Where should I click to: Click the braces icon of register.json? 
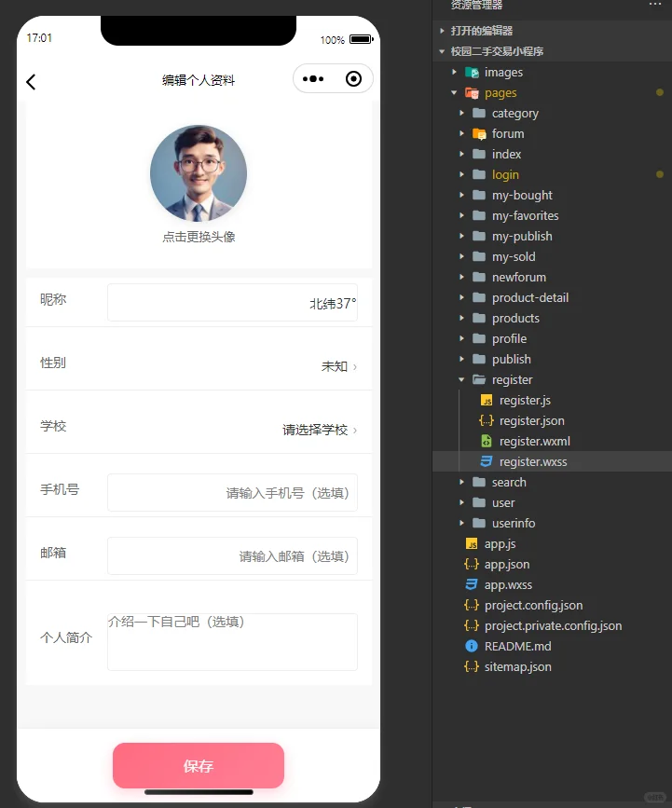(487, 420)
